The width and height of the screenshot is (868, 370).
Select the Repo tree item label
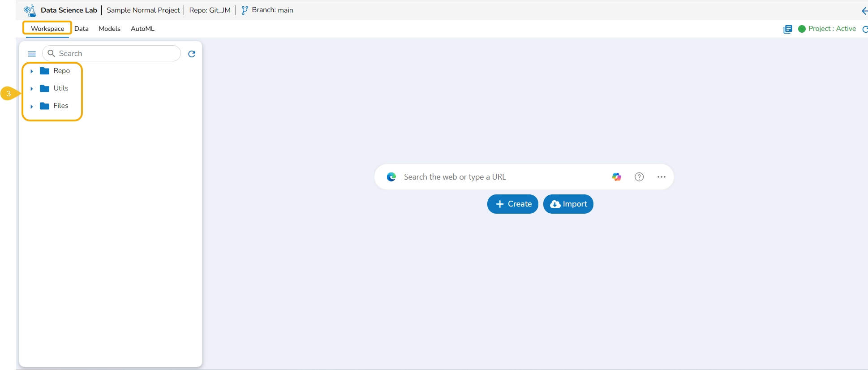pyautogui.click(x=62, y=71)
